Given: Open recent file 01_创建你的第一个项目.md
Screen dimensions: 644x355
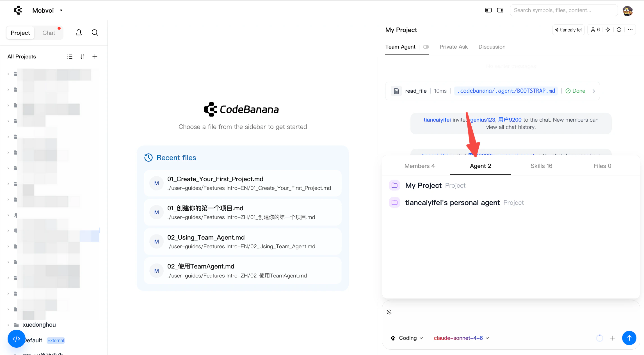Looking at the screenshot, I should coord(243,212).
